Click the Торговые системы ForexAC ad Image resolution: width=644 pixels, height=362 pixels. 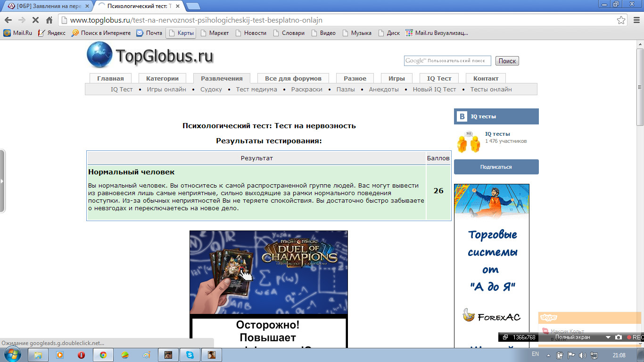point(492,266)
